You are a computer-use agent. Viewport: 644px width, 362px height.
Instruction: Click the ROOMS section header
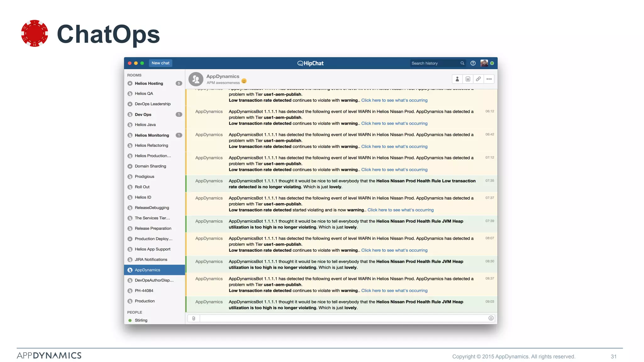[134, 75]
